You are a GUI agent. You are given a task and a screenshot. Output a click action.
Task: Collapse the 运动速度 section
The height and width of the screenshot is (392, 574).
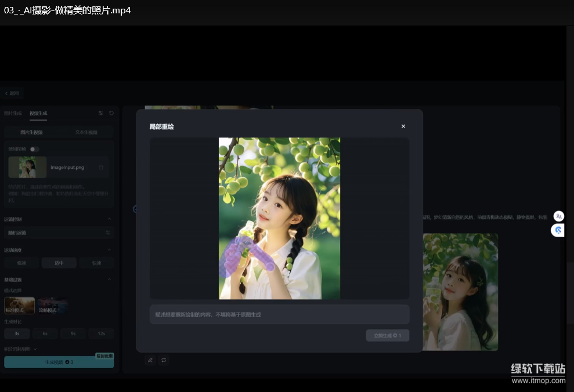click(x=109, y=250)
